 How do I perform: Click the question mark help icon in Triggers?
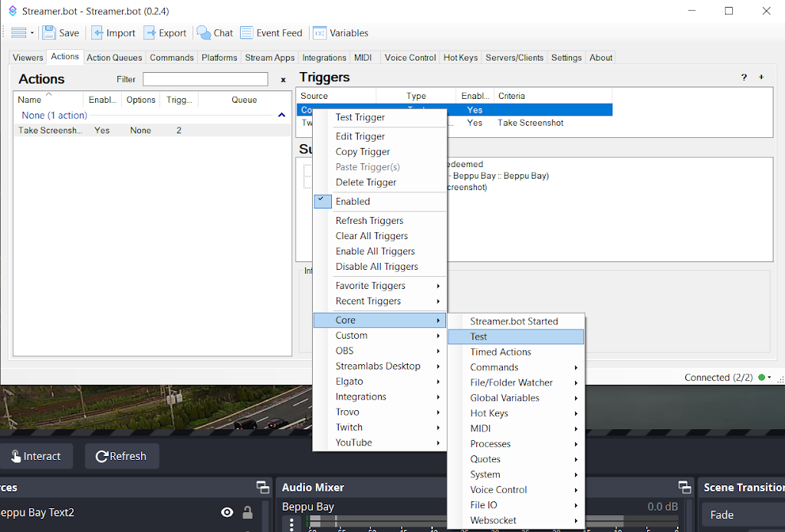[x=744, y=77]
